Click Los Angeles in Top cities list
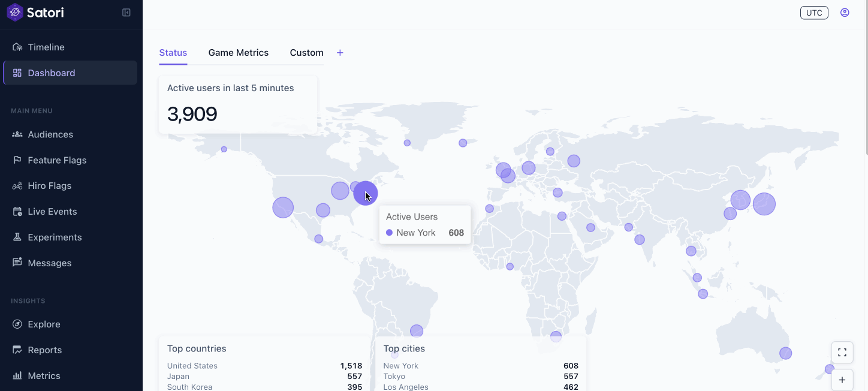The height and width of the screenshot is (391, 868). tap(481, 387)
